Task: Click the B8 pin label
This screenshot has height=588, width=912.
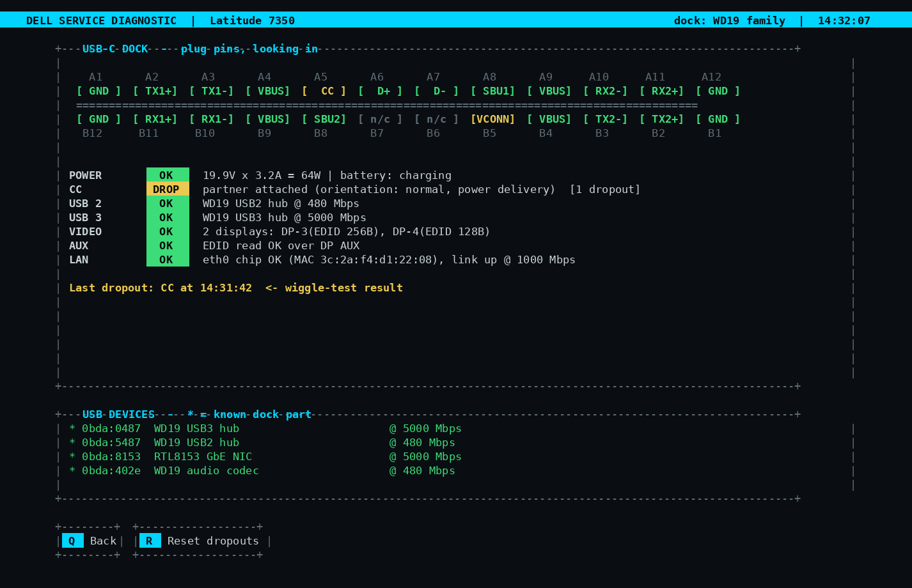Action: coord(320,133)
